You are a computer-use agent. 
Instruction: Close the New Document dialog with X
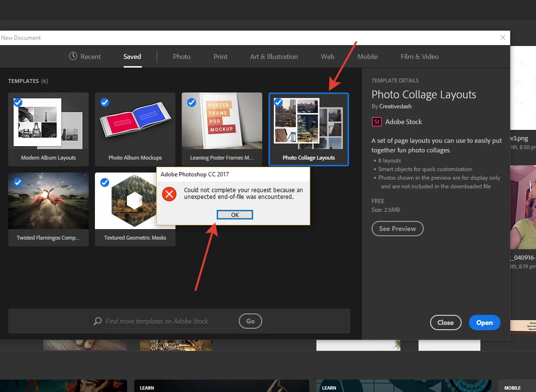[502, 37]
